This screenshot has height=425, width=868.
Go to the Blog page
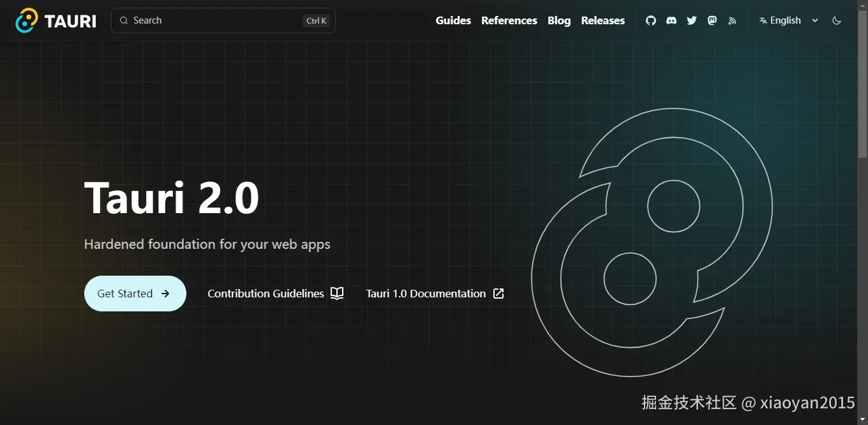coord(559,20)
